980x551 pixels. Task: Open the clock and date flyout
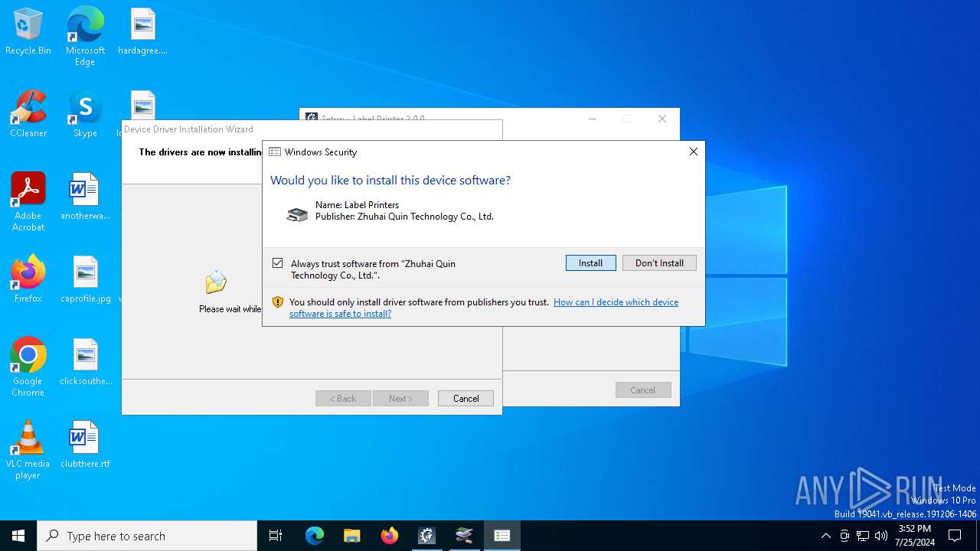point(915,536)
